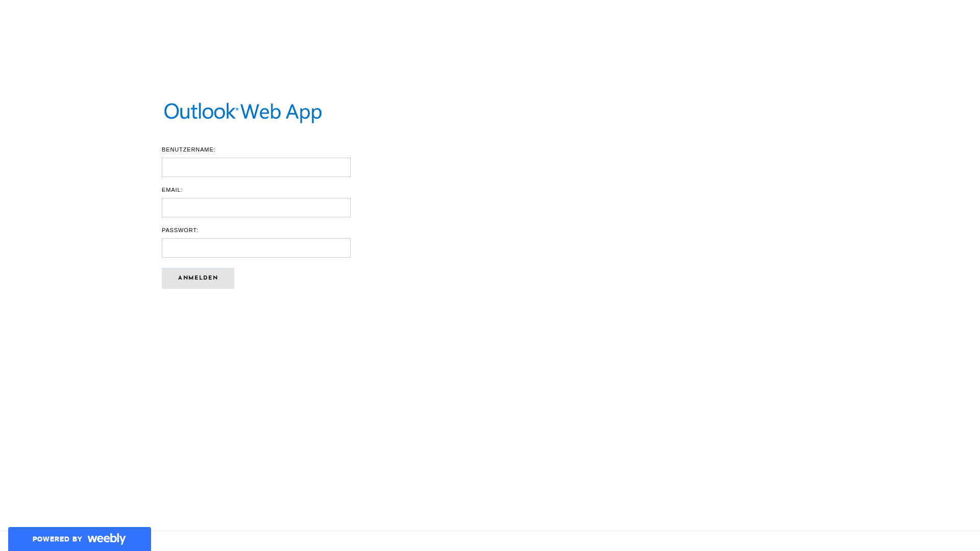The image size is (980, 551).
Task: Select the Anmelden sign-in control
Action: pyautogui.click(x=198, y=278)
